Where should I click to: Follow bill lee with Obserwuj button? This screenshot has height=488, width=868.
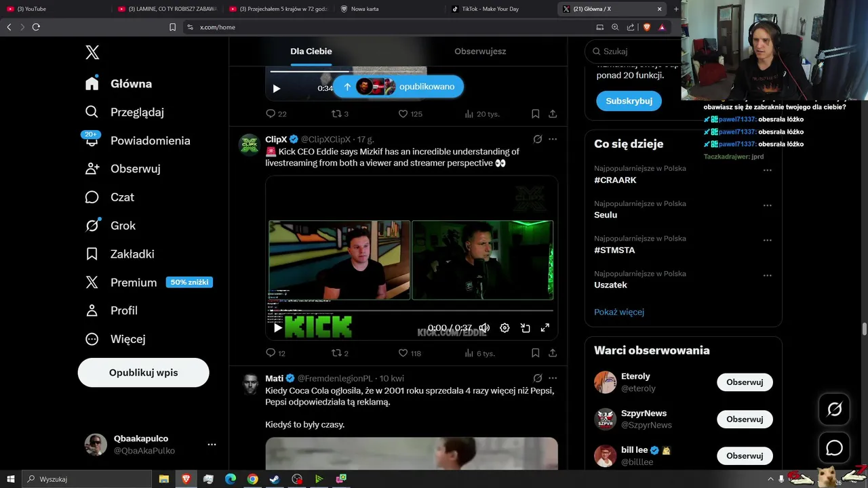745,456
